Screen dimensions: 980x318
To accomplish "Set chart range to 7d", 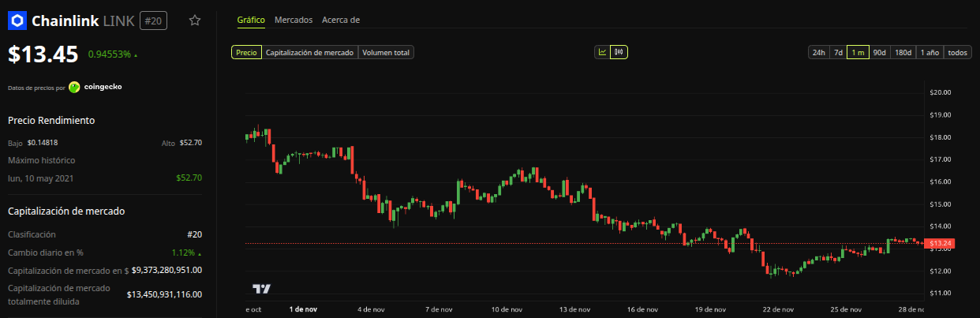I will 838,53.
